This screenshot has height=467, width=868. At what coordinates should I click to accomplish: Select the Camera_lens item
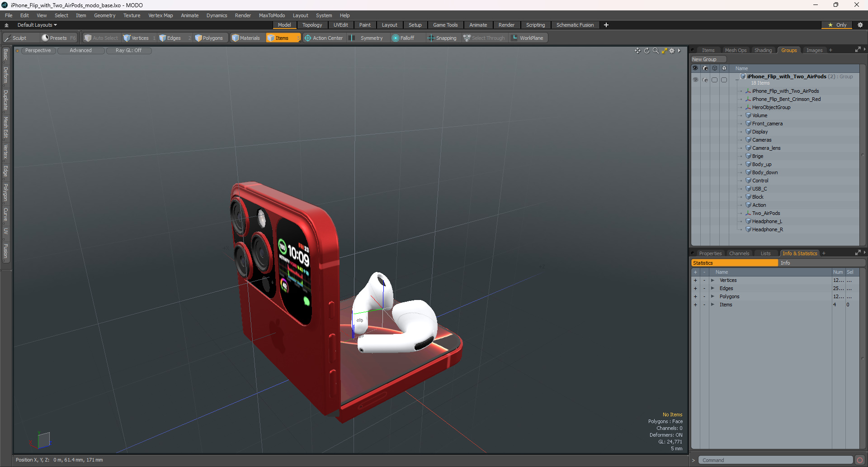[x=766, y=148]
